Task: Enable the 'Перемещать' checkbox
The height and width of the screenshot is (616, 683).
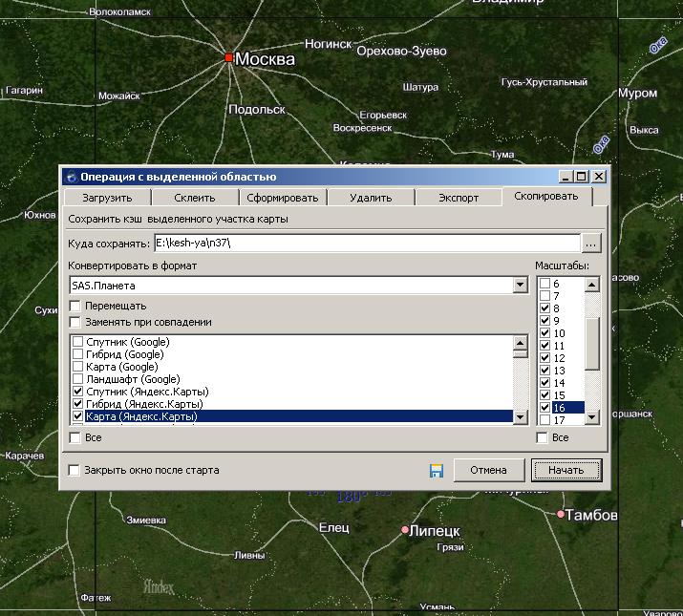Action: click(76, 306)
